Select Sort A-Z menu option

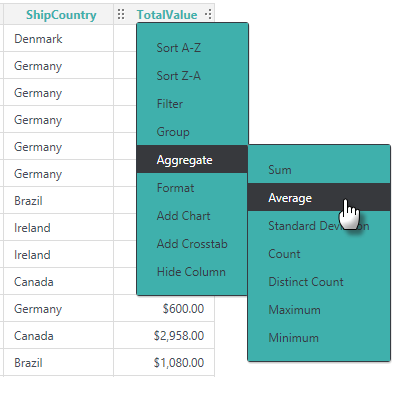point(192,48)
